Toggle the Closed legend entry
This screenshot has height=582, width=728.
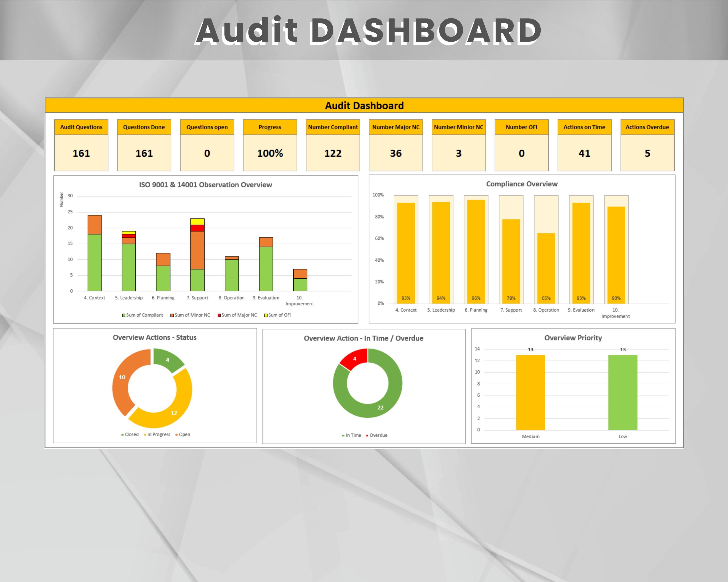[131, 435]
